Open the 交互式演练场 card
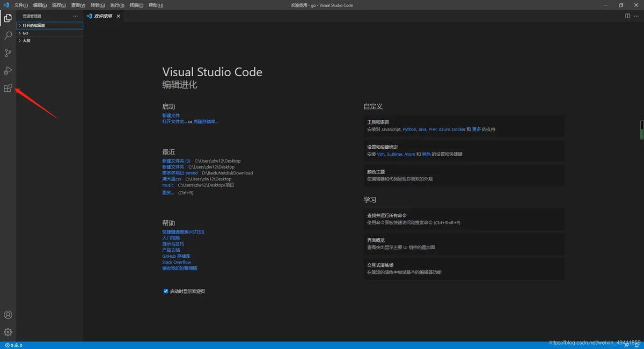This screenshot has width=644, height=349. point(464,268)
